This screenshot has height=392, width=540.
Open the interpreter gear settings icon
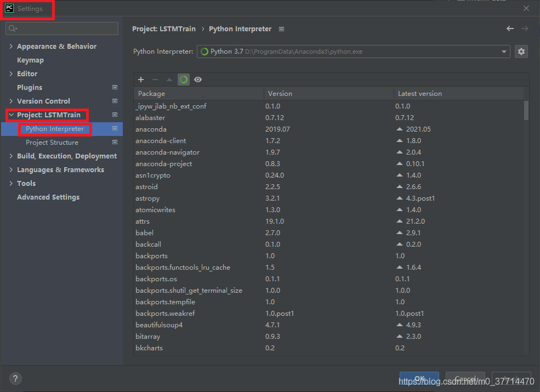521,52
